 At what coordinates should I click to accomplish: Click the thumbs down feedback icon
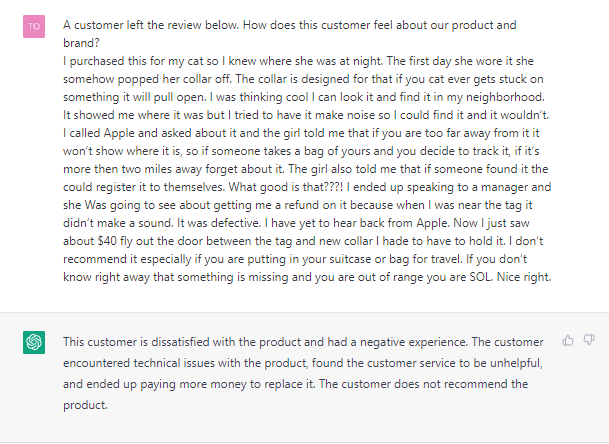tap(589, 340)
